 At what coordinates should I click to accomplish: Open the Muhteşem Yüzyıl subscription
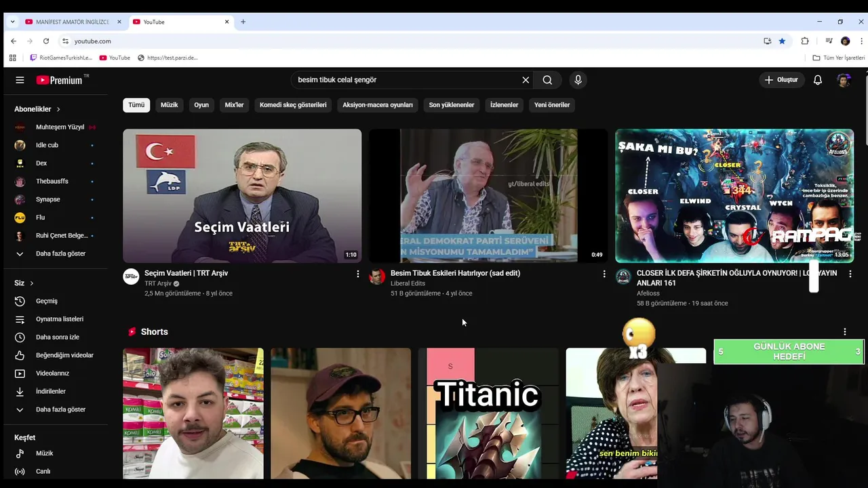pos(56,127)
